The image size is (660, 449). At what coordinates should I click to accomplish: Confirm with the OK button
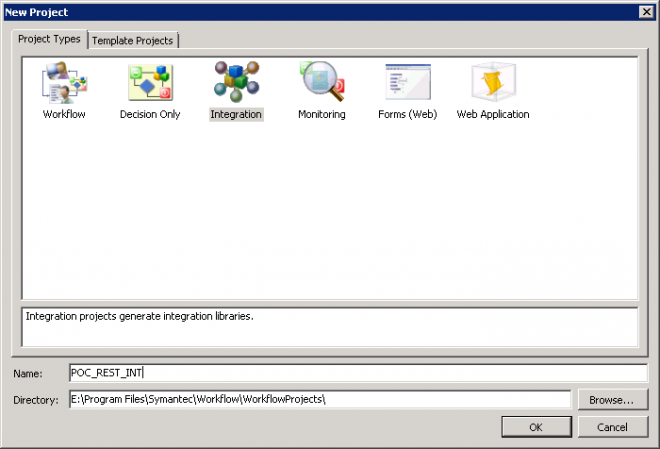point(536,427)
